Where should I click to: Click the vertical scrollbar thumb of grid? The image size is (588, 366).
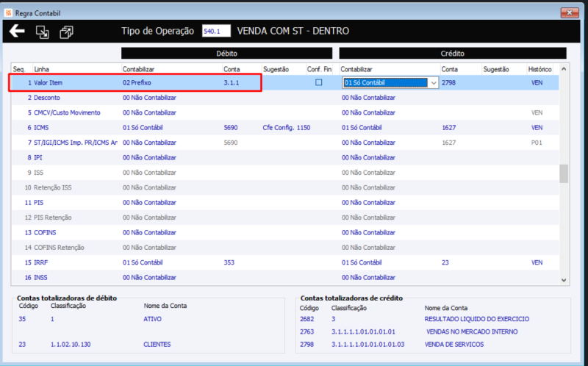564,173
